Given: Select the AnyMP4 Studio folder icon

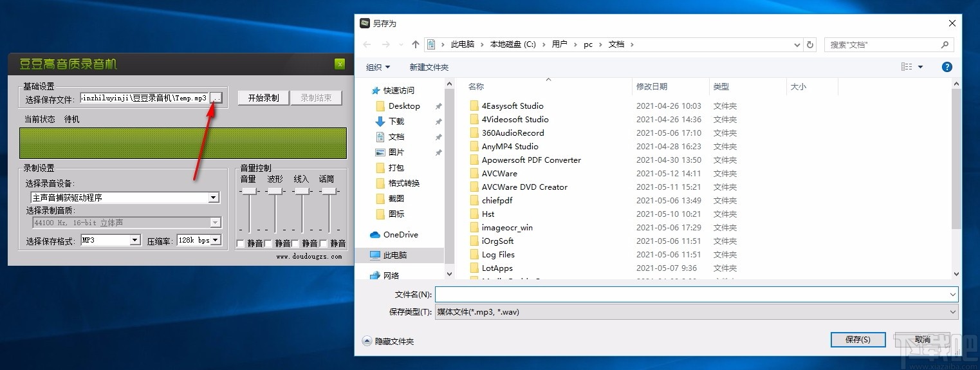Looking at the screenshot, I should pos(474,146).
